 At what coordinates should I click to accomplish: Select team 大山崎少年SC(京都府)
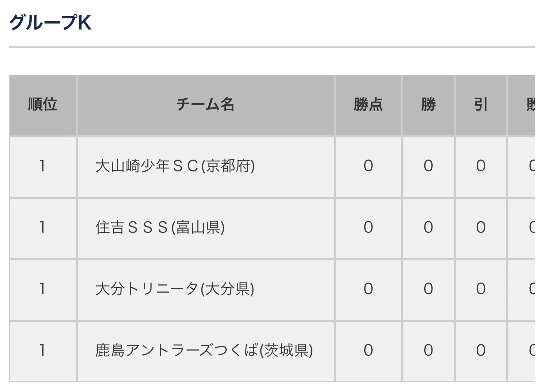pyautogui.click(x=175, y=166)
